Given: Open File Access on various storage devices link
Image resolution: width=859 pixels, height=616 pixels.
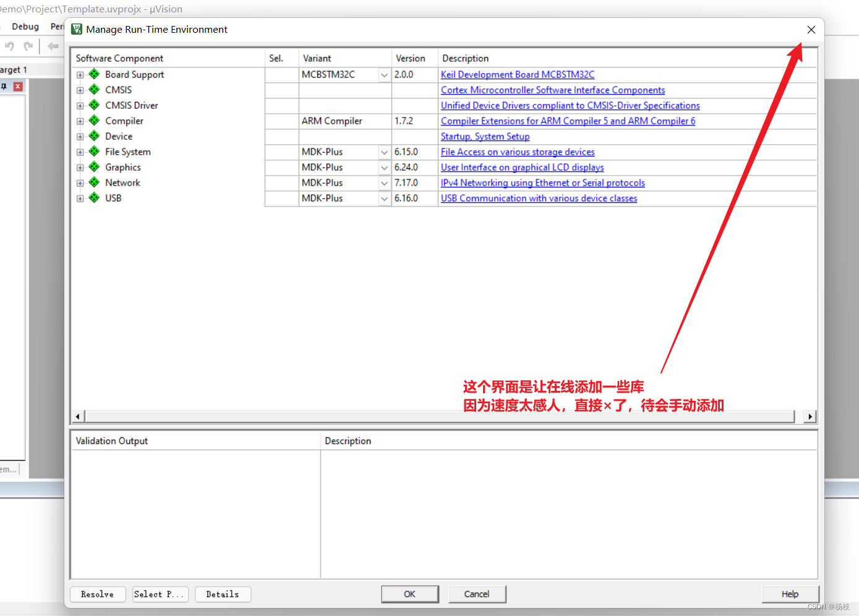Looking at the screenshot, I should (x=518, y=152).
